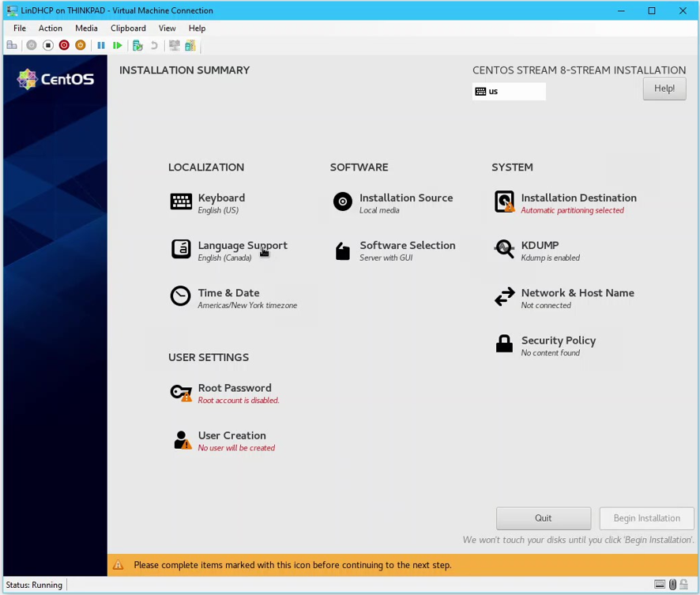Click the Begin Installation button
700x595 pixels.
pos(646,518)
